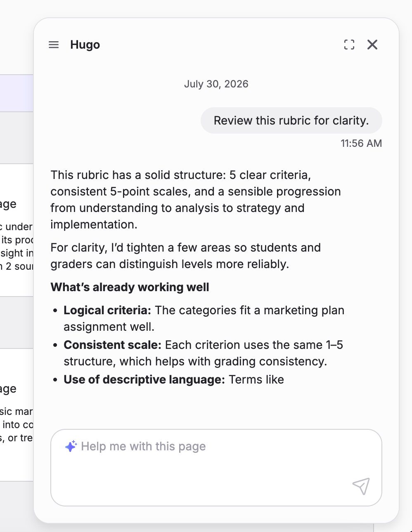Select the "Review this rubric for clarity." message bubble
The width and height of the screenshot is (412, 532).
click(291, 120)
